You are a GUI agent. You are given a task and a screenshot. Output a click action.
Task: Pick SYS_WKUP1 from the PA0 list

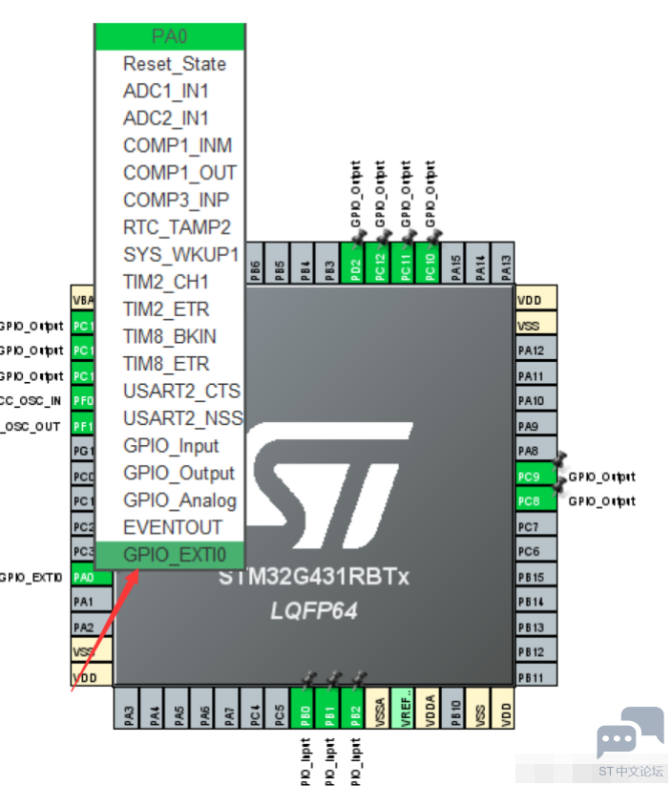coord(170,254)
